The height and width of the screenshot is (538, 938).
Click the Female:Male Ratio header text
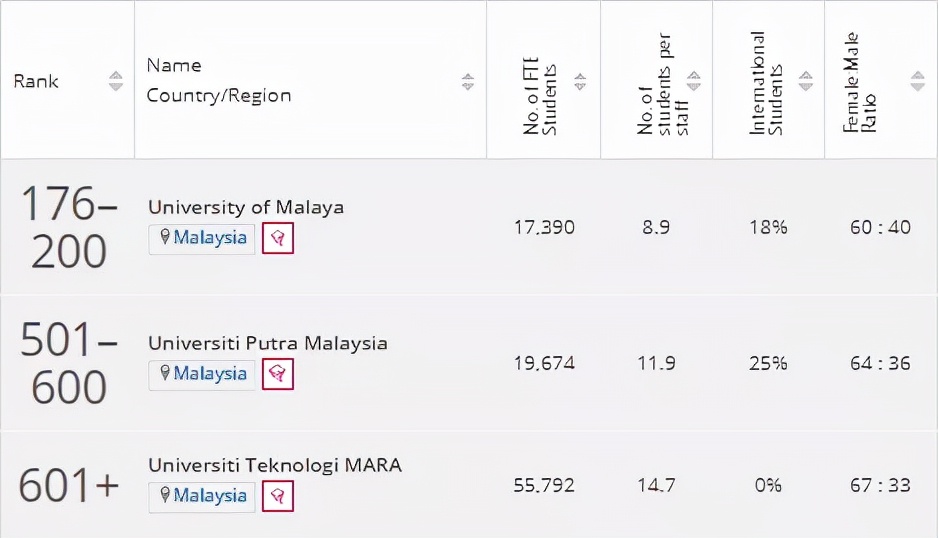pyautogui.click(x=859, y=83)
